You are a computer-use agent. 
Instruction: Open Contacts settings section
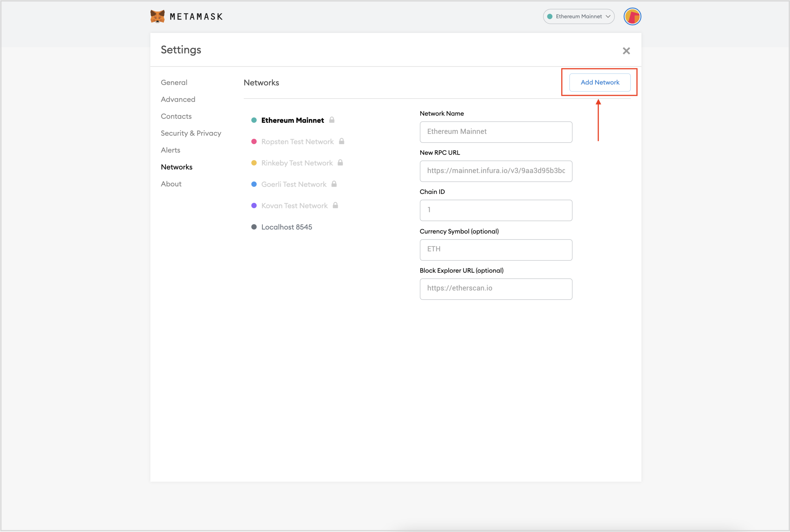click(176, 116)
